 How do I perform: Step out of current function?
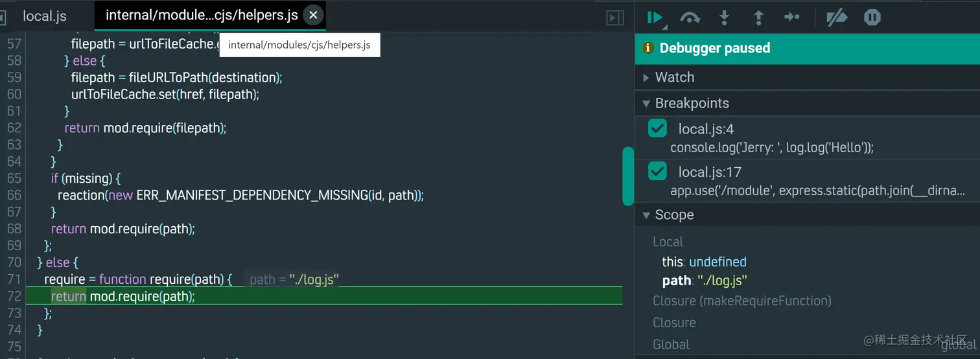click(758, 17)
